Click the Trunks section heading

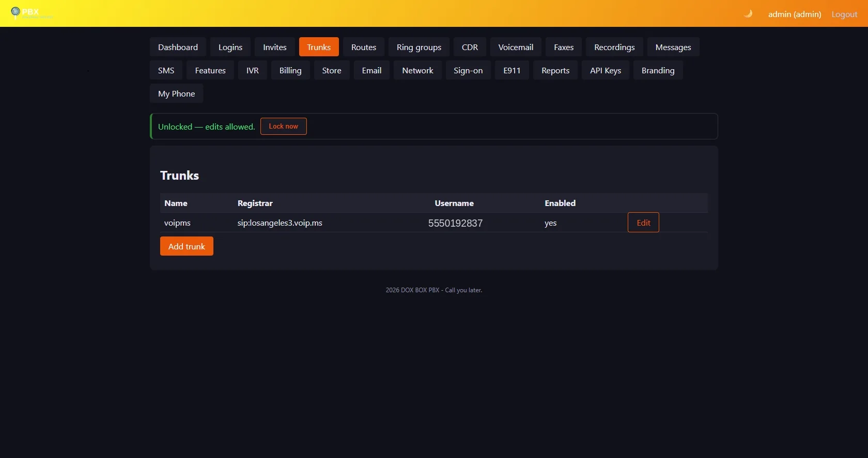pyautogui.click(x=179, y=176)
